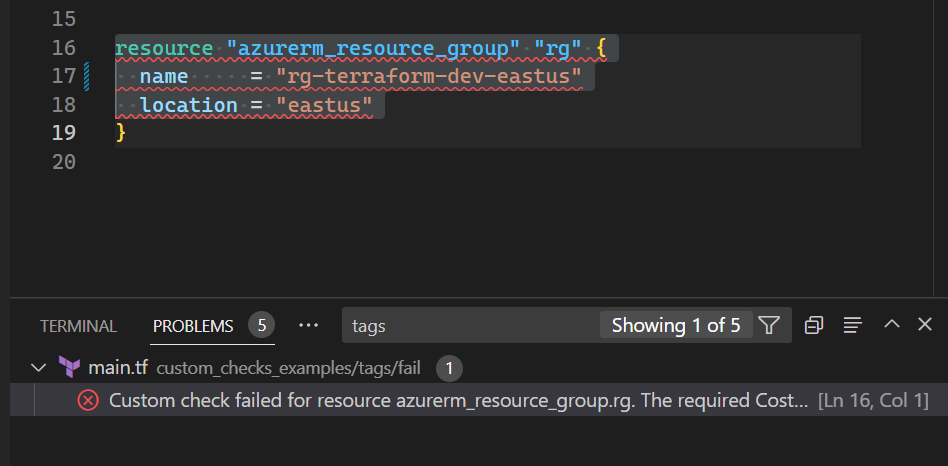Click the red error icon on problem row
Viewport: 948px width, 466px height.
coord(88,400)
